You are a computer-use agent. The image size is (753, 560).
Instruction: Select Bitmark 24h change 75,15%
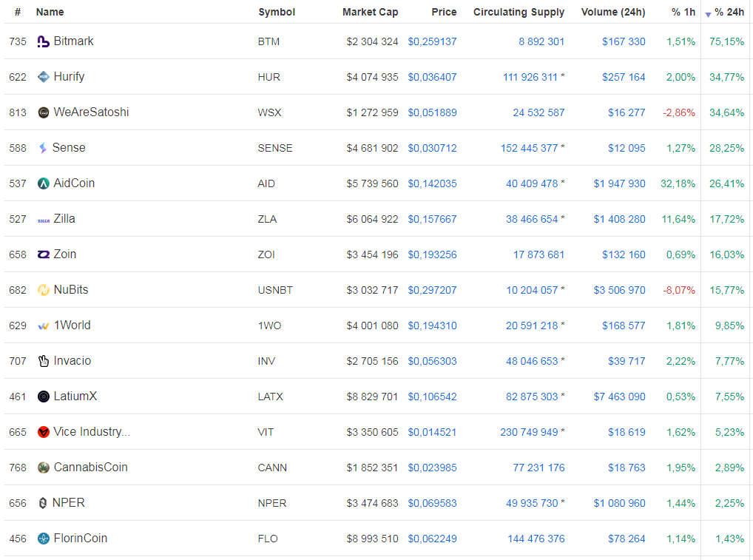pyautogui.click(x=726, y=41)
